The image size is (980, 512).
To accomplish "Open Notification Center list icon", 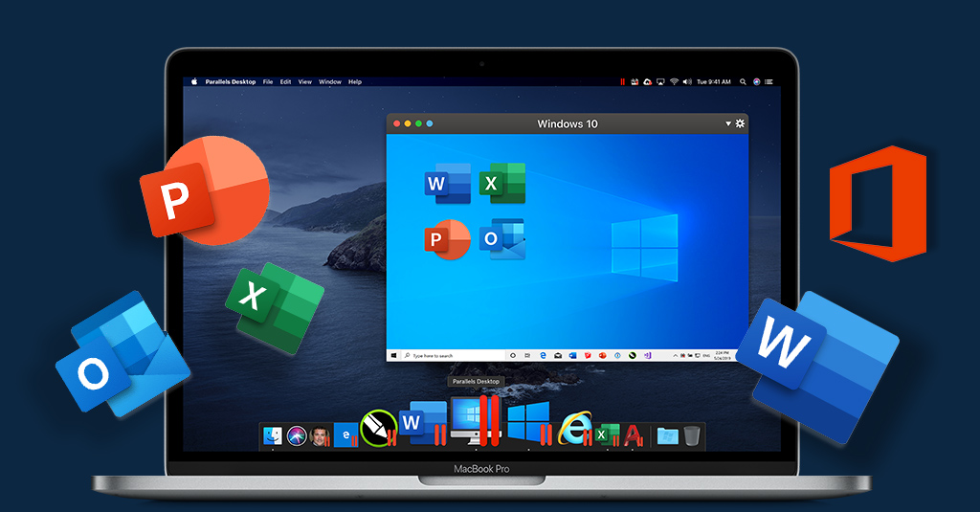I will click(768, 82).
